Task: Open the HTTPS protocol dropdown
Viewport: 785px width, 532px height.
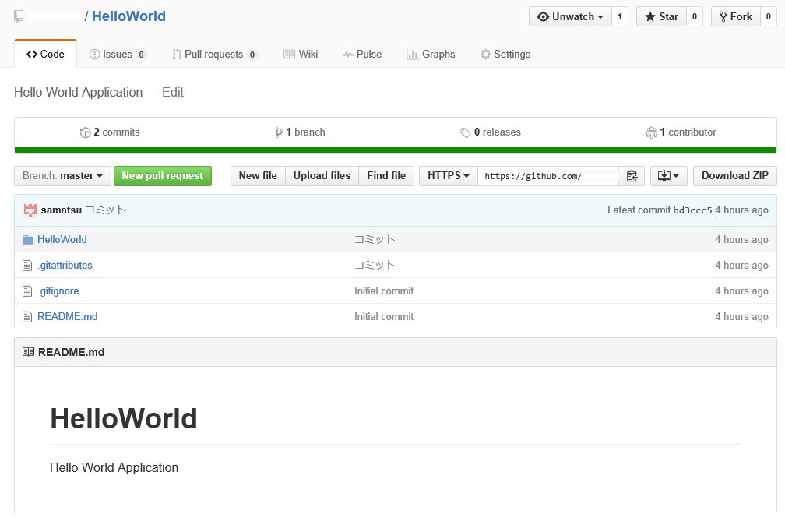Action: 448,176
